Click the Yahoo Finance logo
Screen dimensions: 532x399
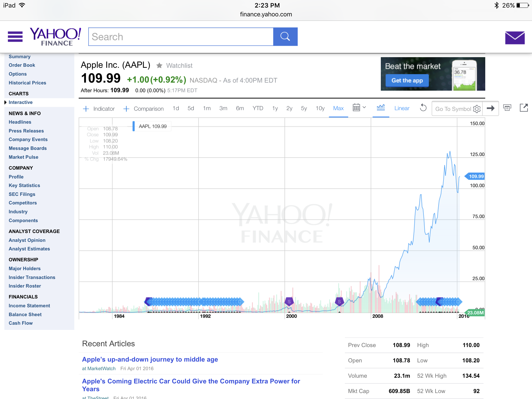coord(56,37)
